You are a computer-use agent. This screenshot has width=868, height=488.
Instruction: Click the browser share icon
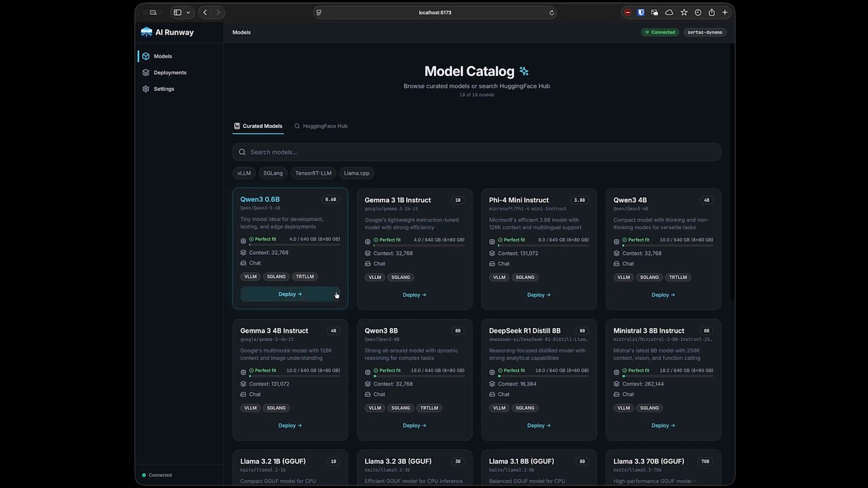(711, 12)
